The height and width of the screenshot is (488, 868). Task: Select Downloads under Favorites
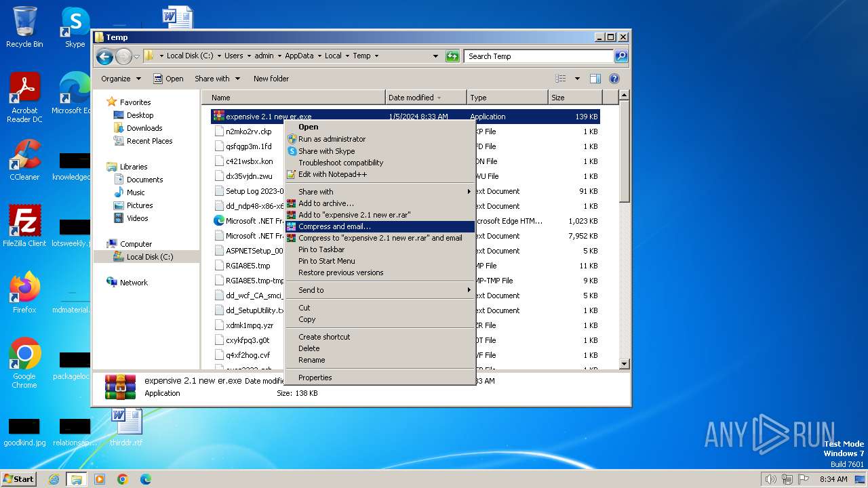[144, 128]
